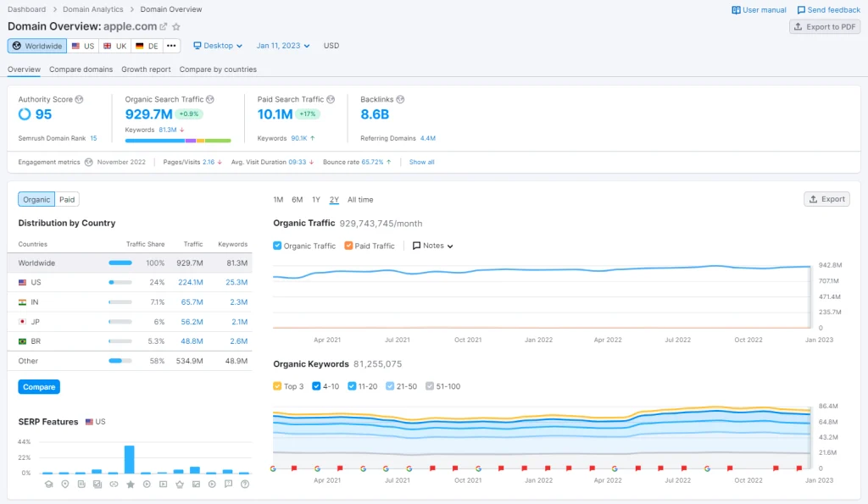Viewport: 868px width, 504px height.
Task: Open the User manual
Action: (759, 10)
